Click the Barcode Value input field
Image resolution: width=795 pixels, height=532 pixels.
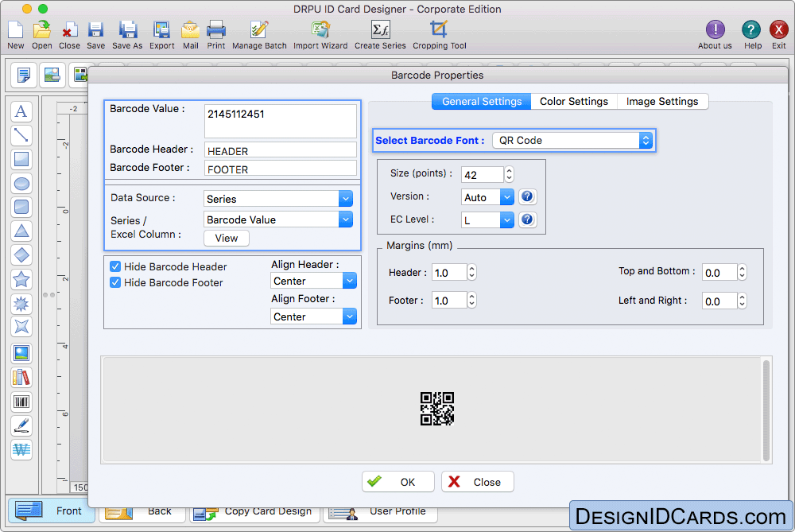pyautogui.click(x=280, y=121)
